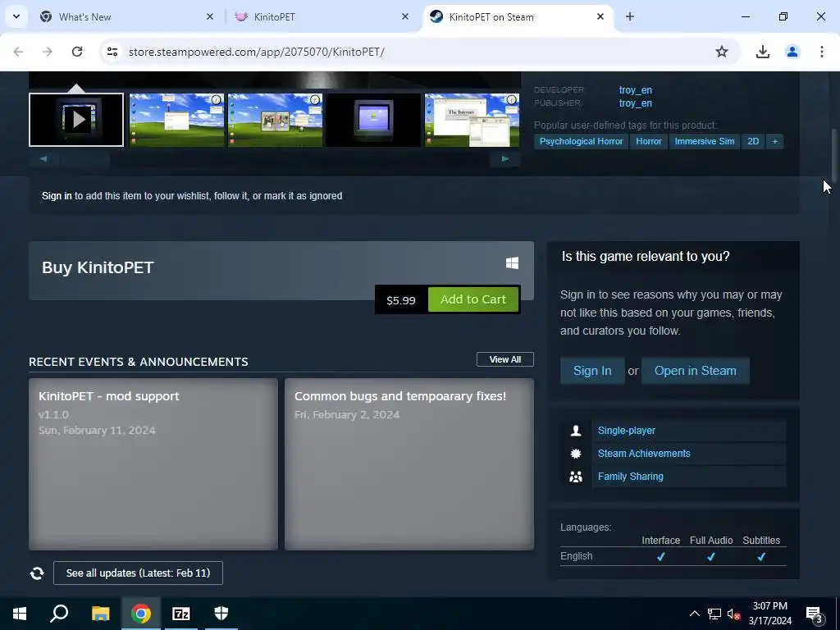Click Chrome icon in taskbar
Screen dimensions: 840x630
(141, 614)
